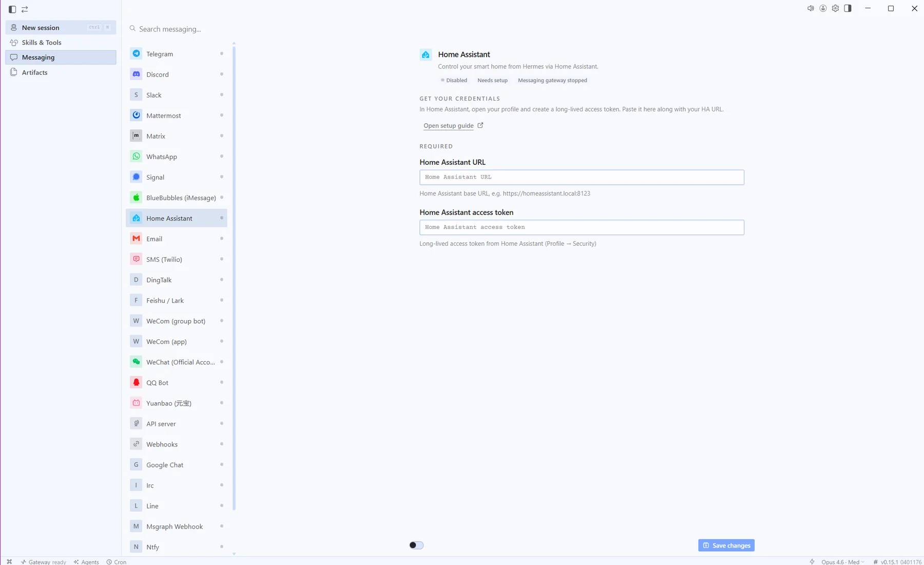Click the swap arrows icon near sidebar toggle

25,9
